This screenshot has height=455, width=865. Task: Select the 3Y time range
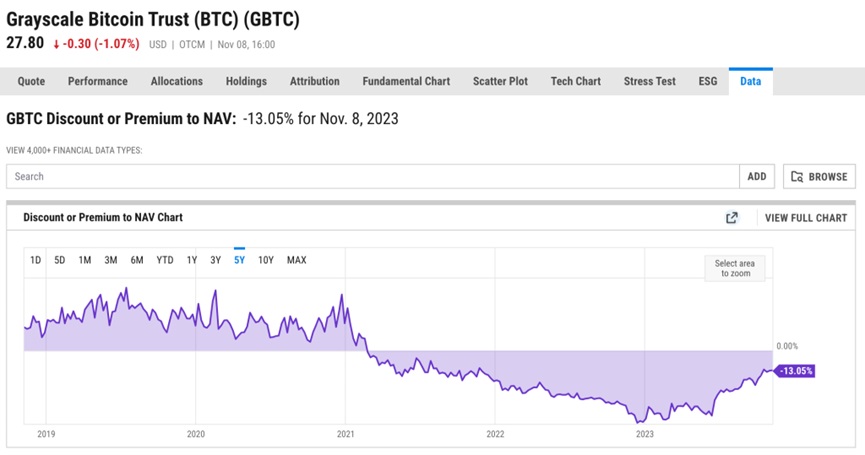point(215,260)
